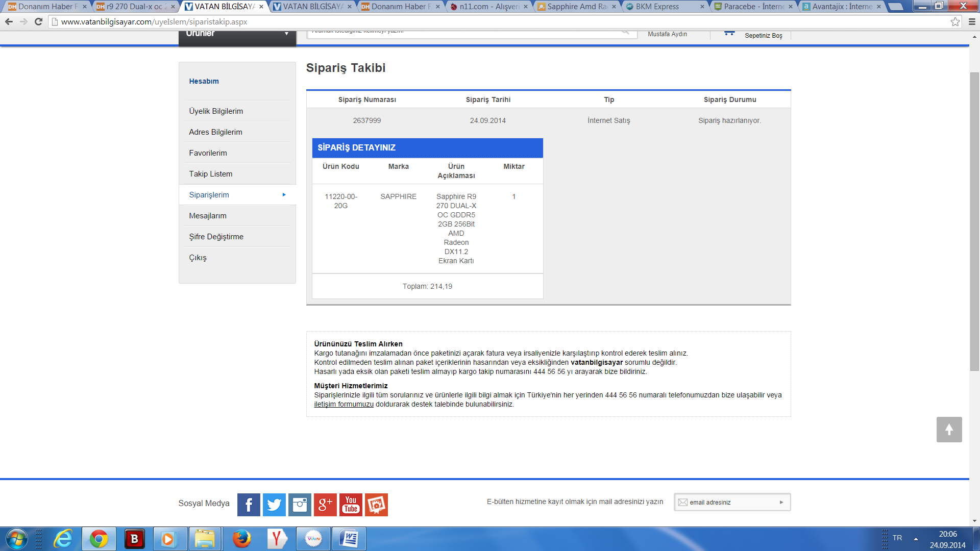980x551 pixels.
Task: Click the email adresiniz input field
Action: point(732,502)
